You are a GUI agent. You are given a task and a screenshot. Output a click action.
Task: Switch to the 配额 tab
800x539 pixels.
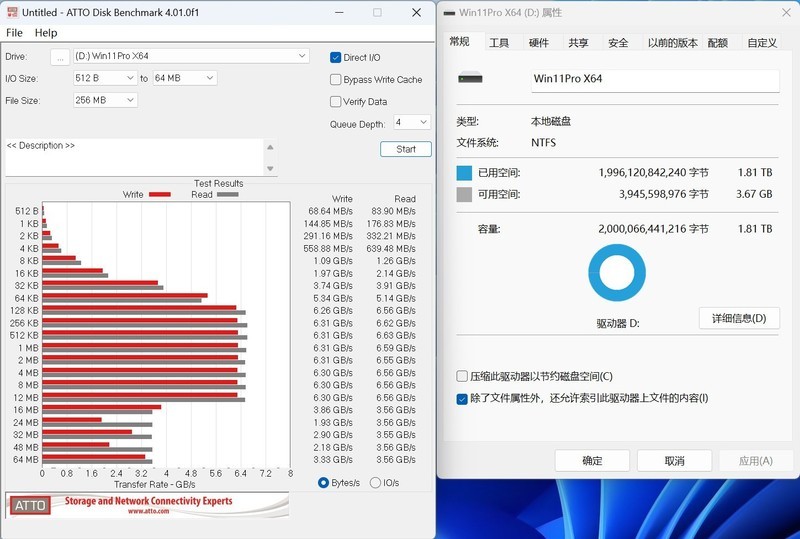[718, 43]
